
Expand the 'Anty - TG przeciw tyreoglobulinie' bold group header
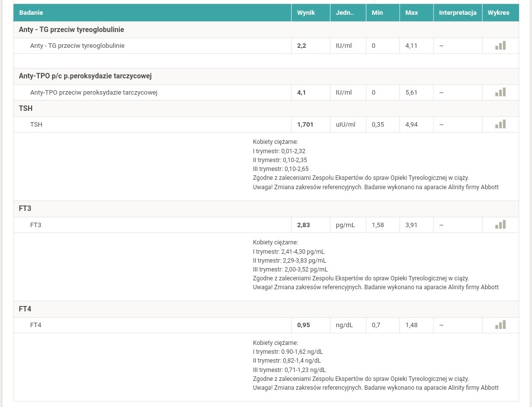coord(71,30)
